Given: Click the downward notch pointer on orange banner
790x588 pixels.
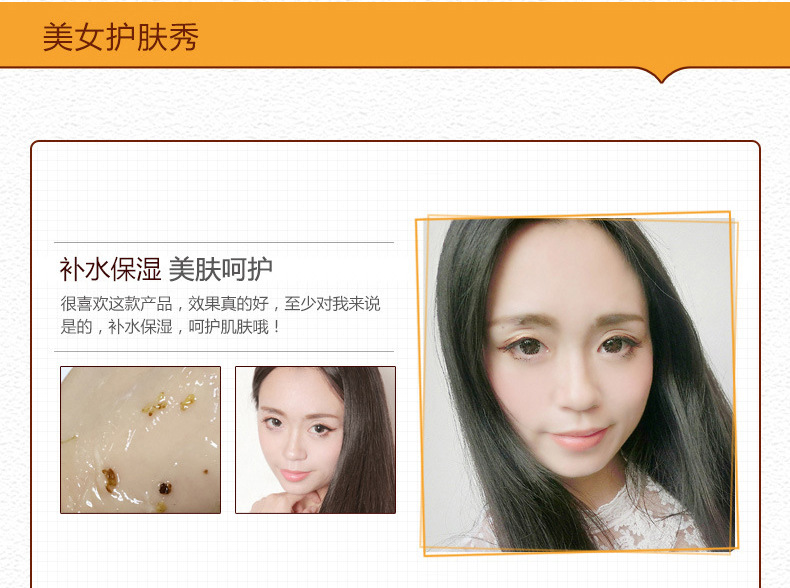Looking at the screenshot, I should (662, 76).
